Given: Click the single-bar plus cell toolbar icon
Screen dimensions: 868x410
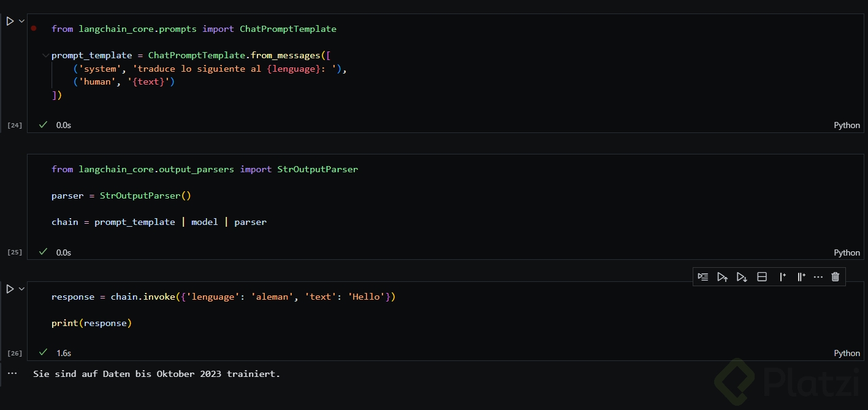Looking at the screenshot, I should [x=782, y=277].
